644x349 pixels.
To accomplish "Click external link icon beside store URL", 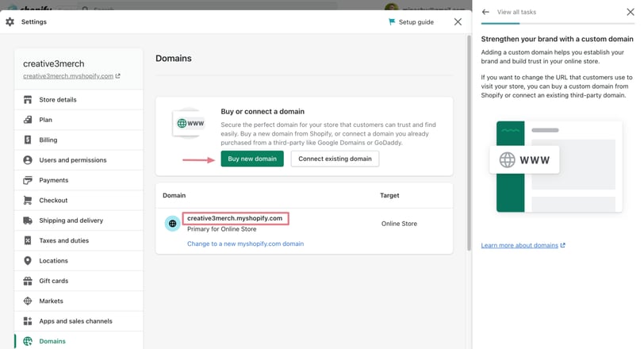I will click(118, 76).
